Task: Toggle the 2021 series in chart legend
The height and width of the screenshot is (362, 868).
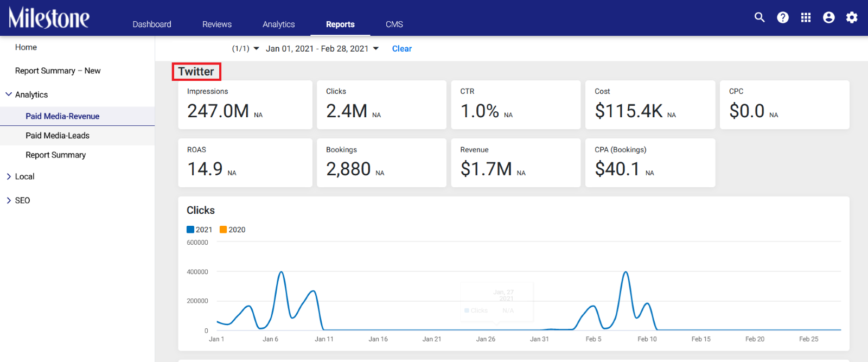Action: tap(199, 230)
